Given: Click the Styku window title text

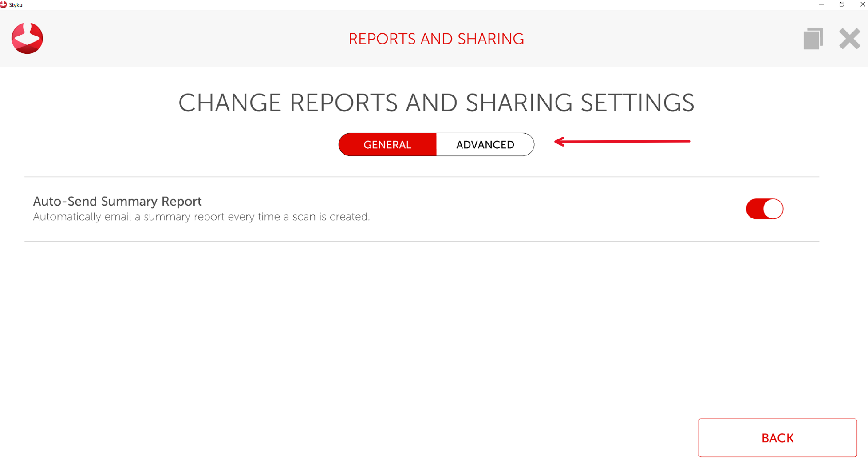Looking at the screenshot, I should pos(16,5).
